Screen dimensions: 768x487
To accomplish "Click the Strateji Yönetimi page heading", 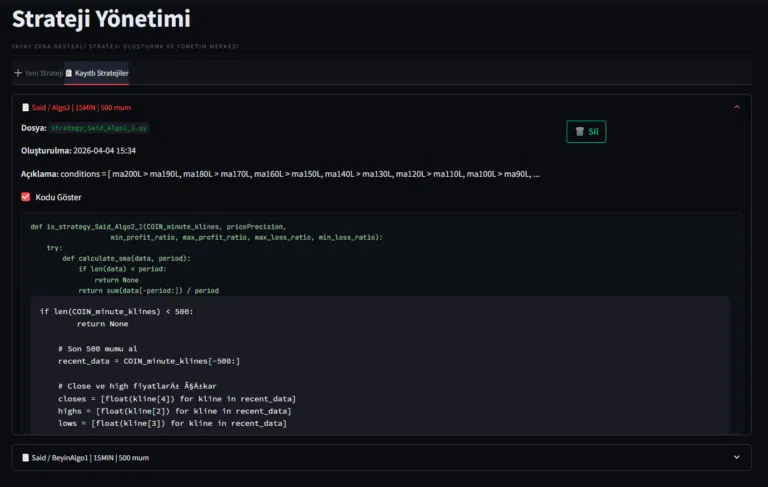I will coord(101,19).
